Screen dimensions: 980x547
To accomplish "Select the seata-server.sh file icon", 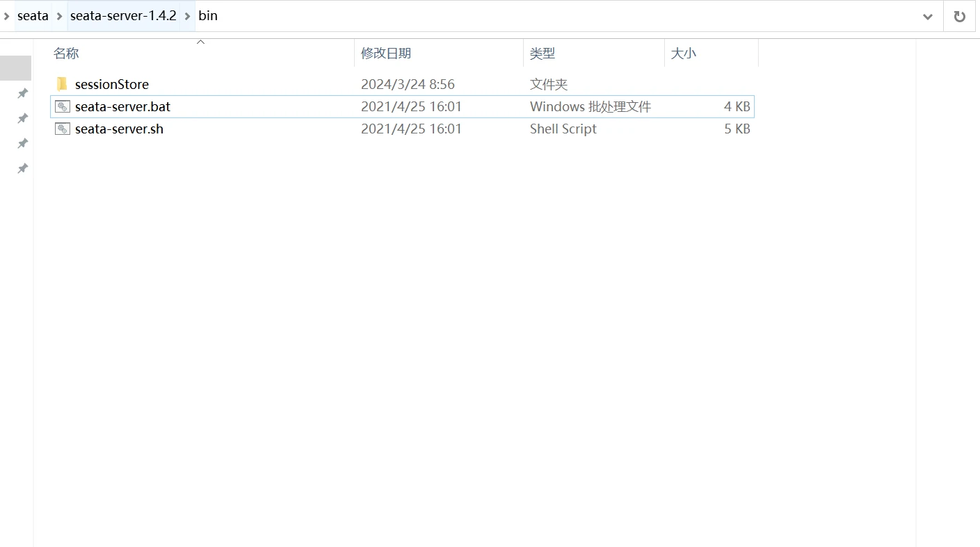I will pyautogui.click(x=63, y=129).
